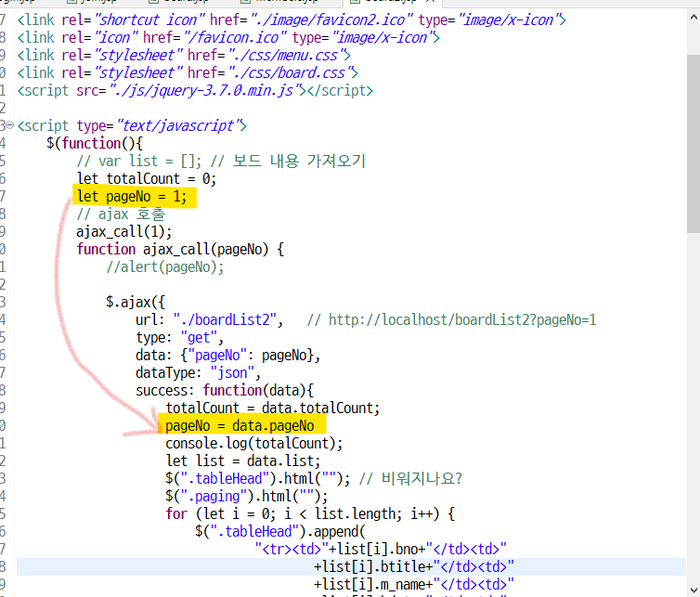
Task: Click the 'let totalCount = 0;' line
Action: pos(147,178)
